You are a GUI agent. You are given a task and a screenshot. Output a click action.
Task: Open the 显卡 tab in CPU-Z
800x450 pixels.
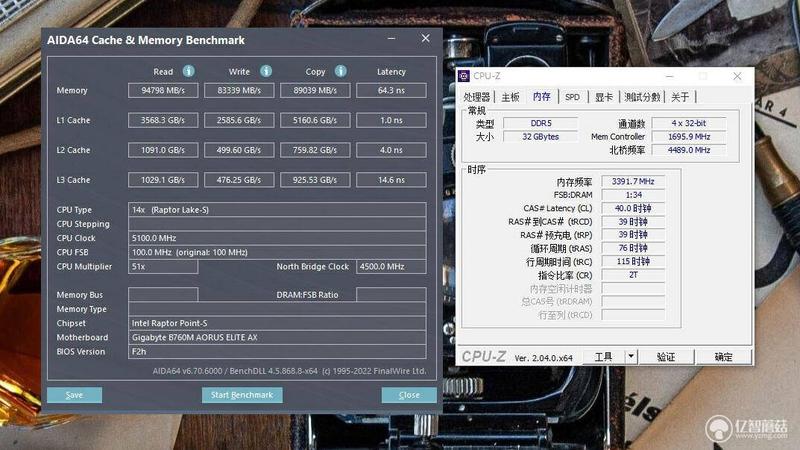(x=604, y=97)
